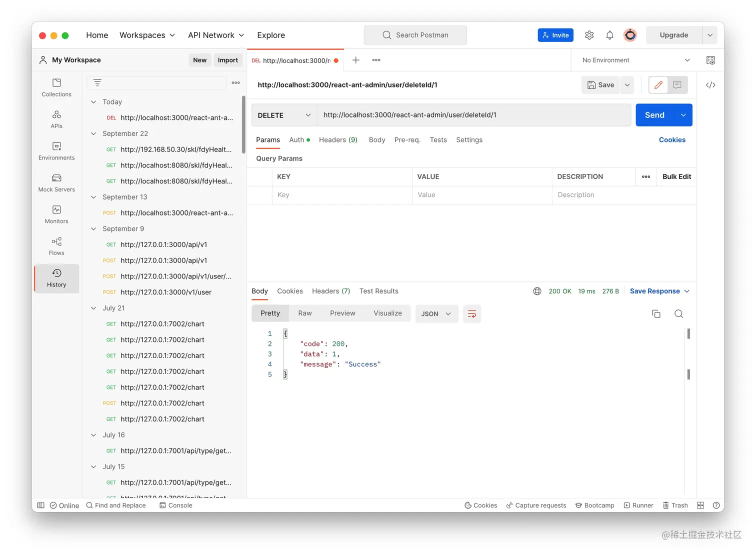Collapse the September 9 history group
This screenshot has width=756, height=554.
tap(93, 229)
